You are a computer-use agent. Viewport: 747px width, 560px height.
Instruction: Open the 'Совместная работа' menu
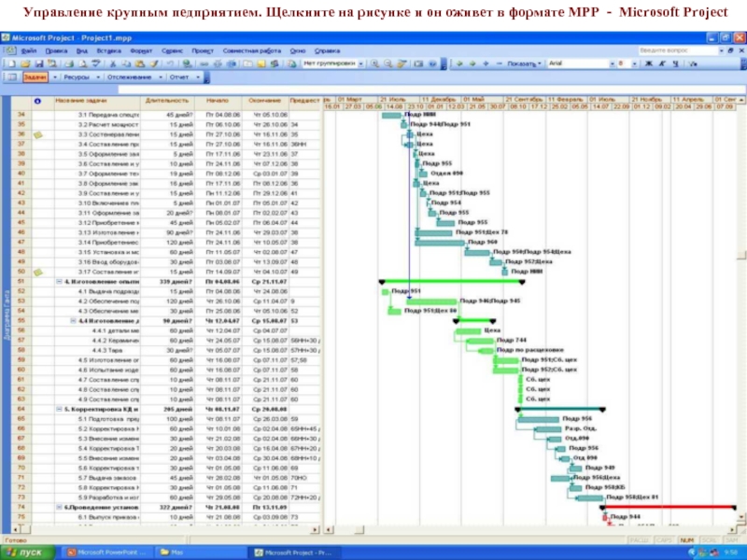(x=252, y=51)
